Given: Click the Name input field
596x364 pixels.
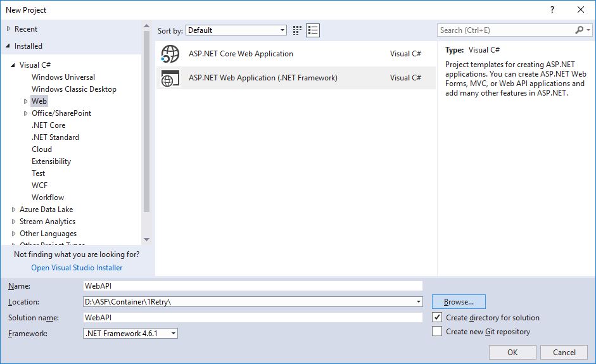Looking at the screenshot, I should pos(253,286).
